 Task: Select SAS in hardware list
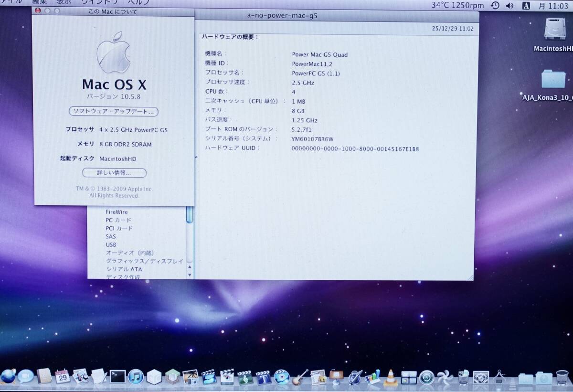[x=111, y=236]
